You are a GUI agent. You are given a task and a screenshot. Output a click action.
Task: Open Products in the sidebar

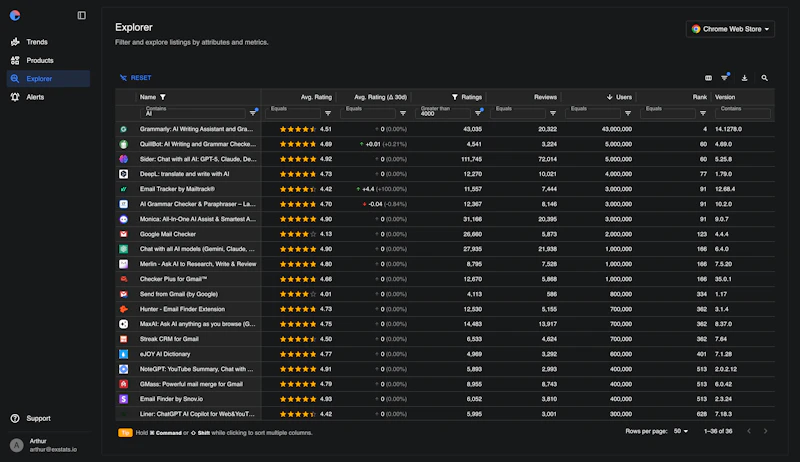click(x=48, y=60)
